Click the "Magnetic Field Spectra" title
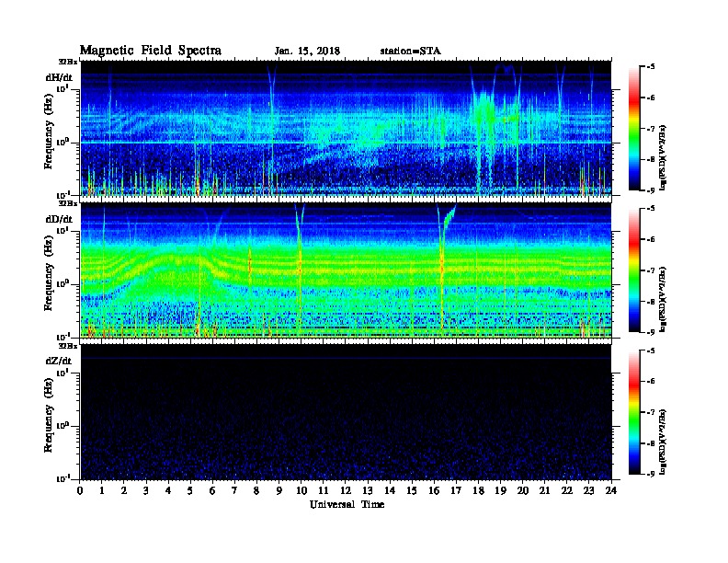728x563 pixels. pyautogui.click(x=151, y=51)
